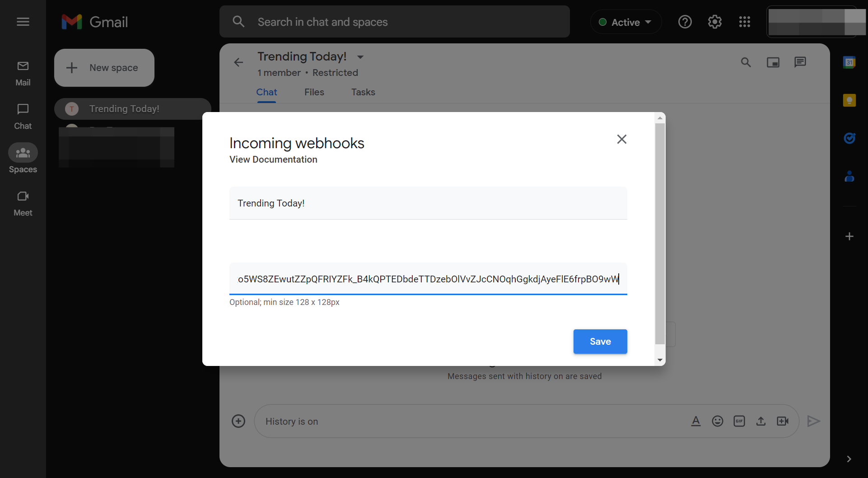This screenshot has height=478, width=868.
Task: Save the incoming webhook
Action: [600, 342]
